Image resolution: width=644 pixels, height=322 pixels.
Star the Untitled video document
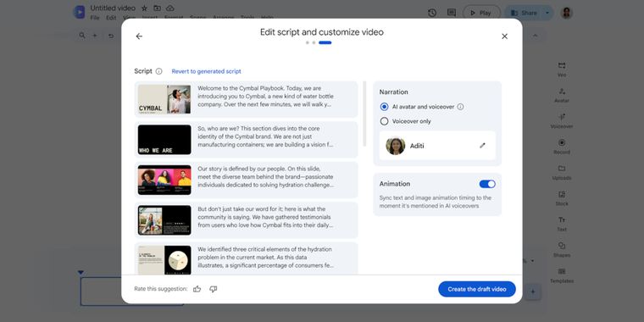(x=144, y=8)
